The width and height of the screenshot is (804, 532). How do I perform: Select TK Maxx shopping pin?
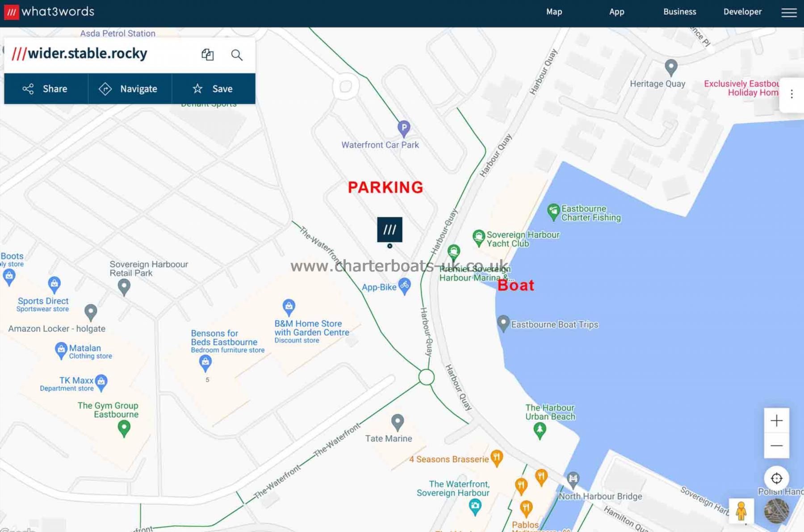[101, 383]
